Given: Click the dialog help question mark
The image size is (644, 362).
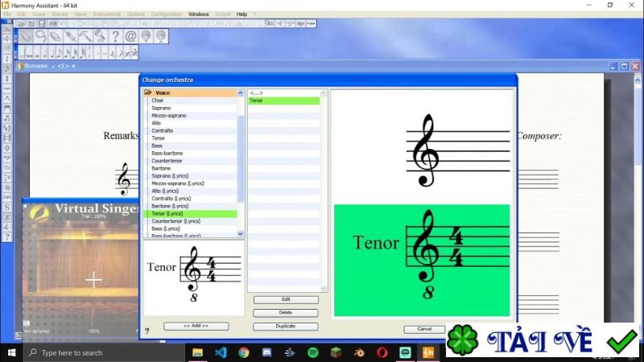Looking at the screenshot, I should click(147, 331).
